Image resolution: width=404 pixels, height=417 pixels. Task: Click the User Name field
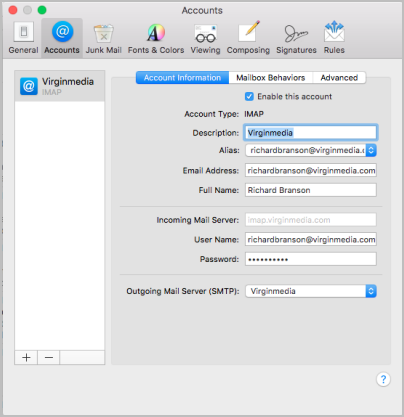[311, 239]
